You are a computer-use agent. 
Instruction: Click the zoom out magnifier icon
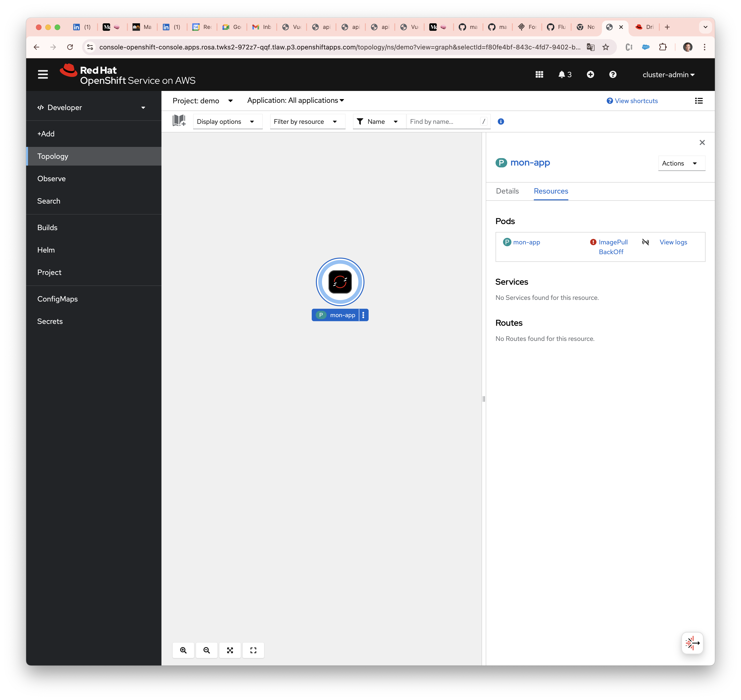click(x=206, y=650)
